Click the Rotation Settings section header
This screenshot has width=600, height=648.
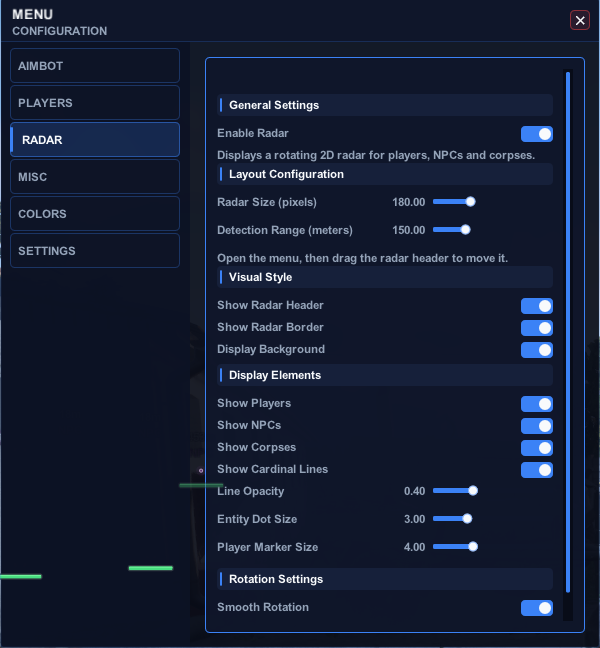click(x=385, y=579)
